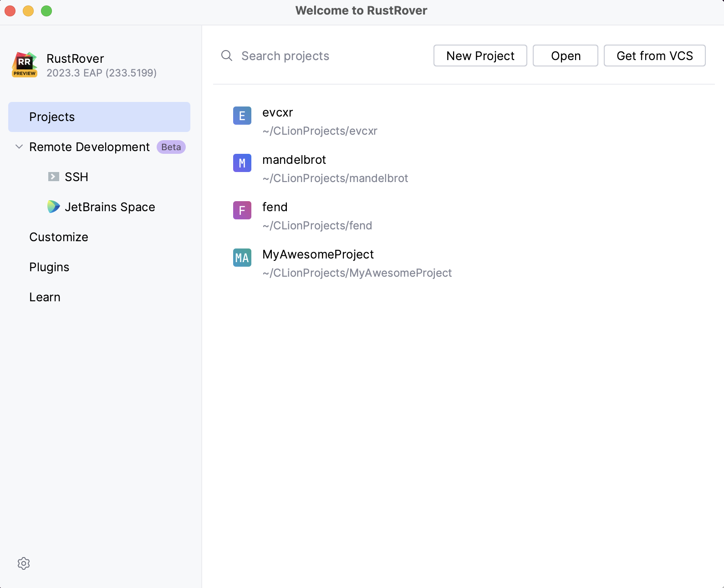Screen dimensions: 724x588
Task: Click the JetBrains Space logo icon
Action: 54,207
